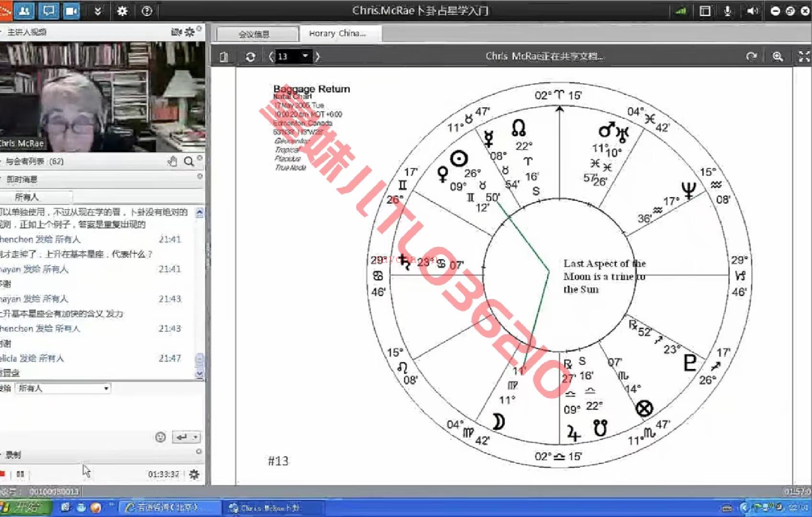
Task: Send chat message with enter button
Action: click(x=181, y=437)
